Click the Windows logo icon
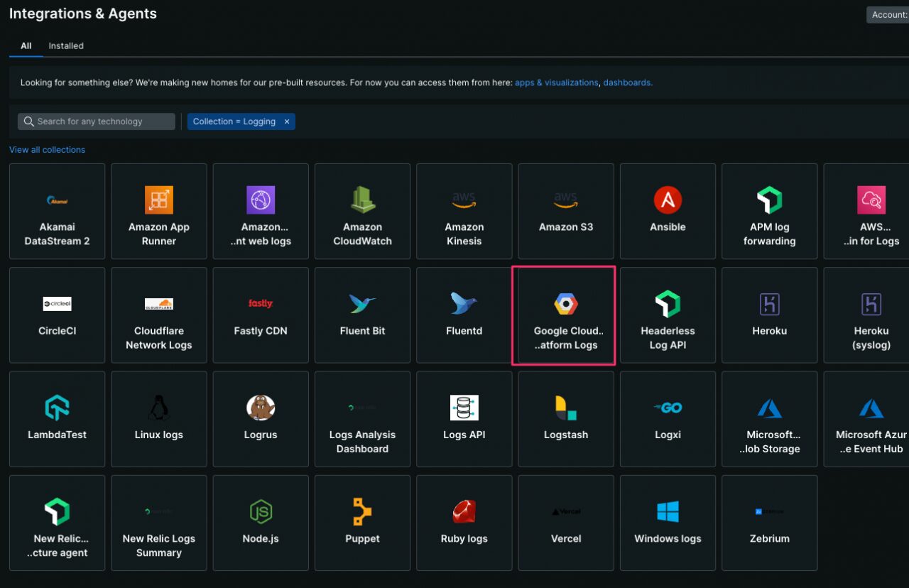909x588 pixels. click(668, 511)
